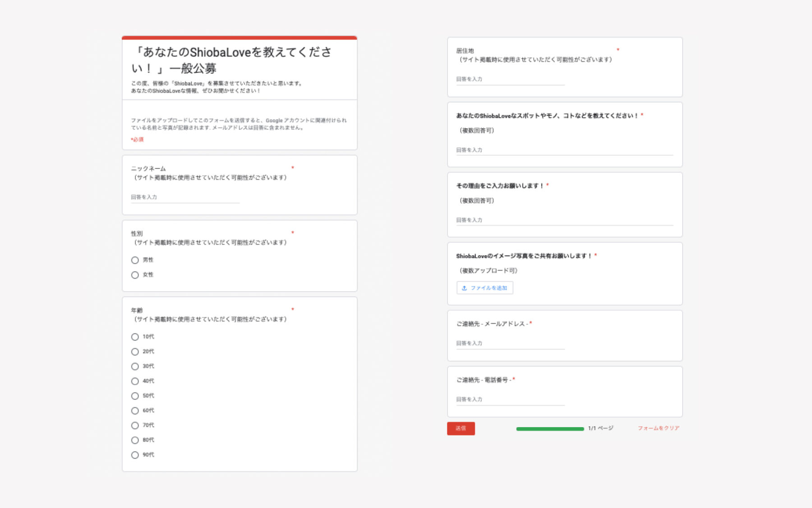Select the 女性 radio button
This screenshot has height=508, width=812.
coord(135,275)
